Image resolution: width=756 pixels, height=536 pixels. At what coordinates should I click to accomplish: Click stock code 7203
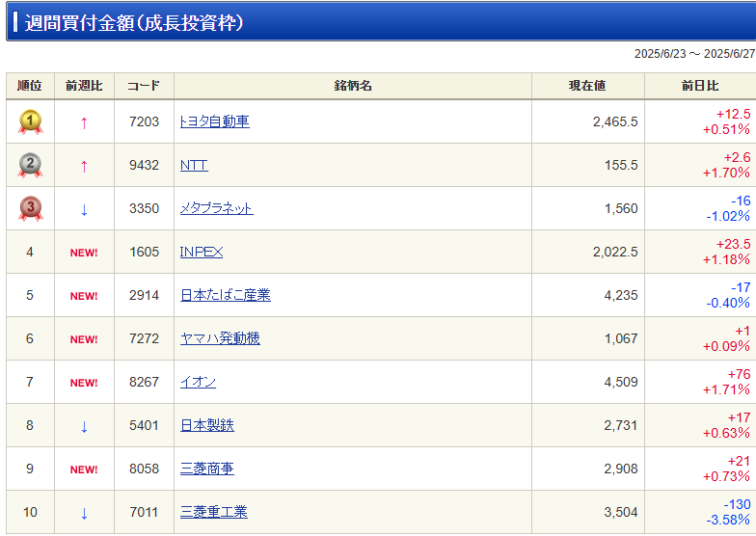(144, 121)
